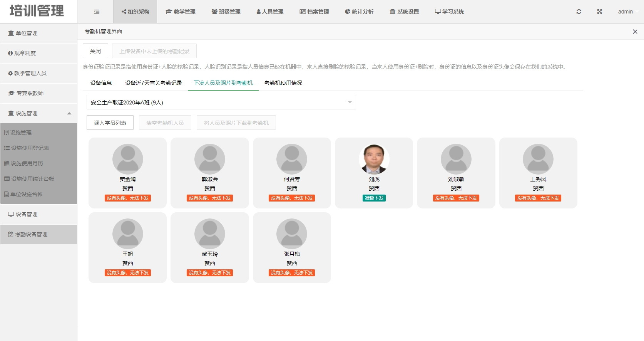This screenshot has height=341, width=644.
Task: Open 组织架构 in the top menu
Action: click(x=135, y=12)
